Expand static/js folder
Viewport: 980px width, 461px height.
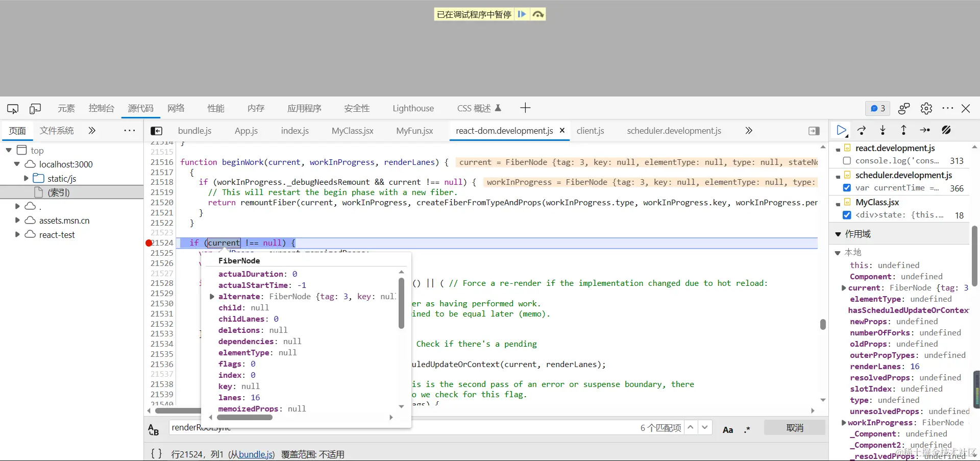[26, 178]
